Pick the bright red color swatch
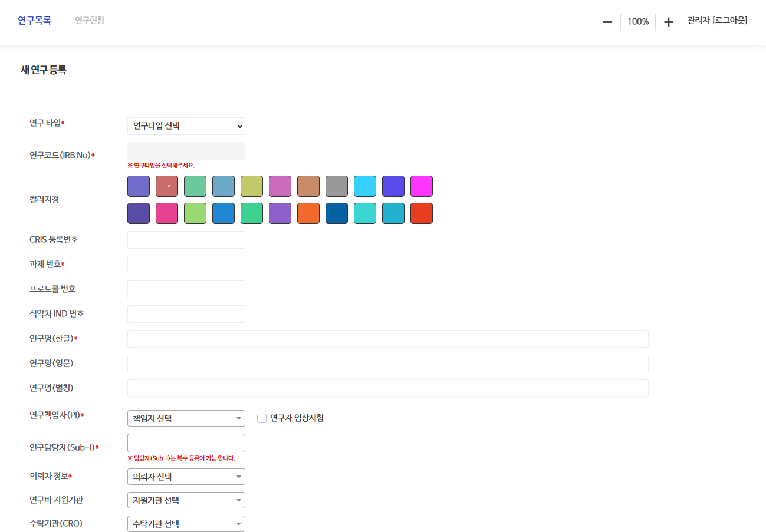766x532 pixels. click(x=422, y=213)
